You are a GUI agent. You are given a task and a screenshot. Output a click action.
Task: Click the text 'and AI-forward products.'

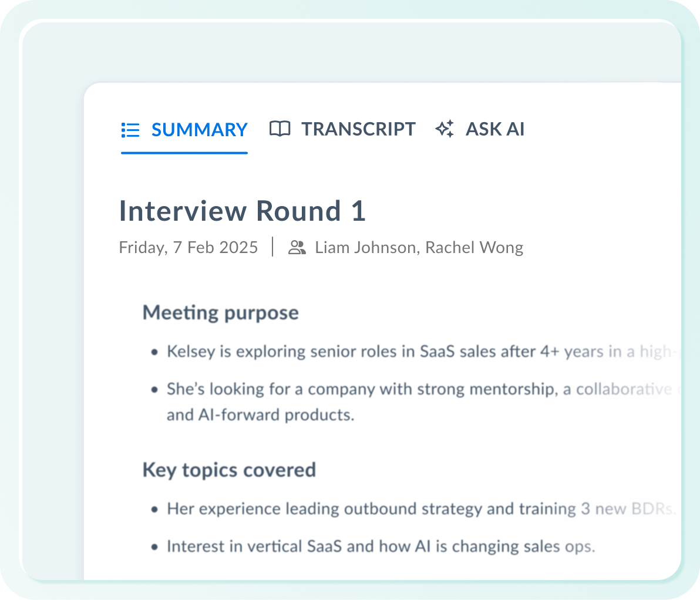(x=260, y=415)
